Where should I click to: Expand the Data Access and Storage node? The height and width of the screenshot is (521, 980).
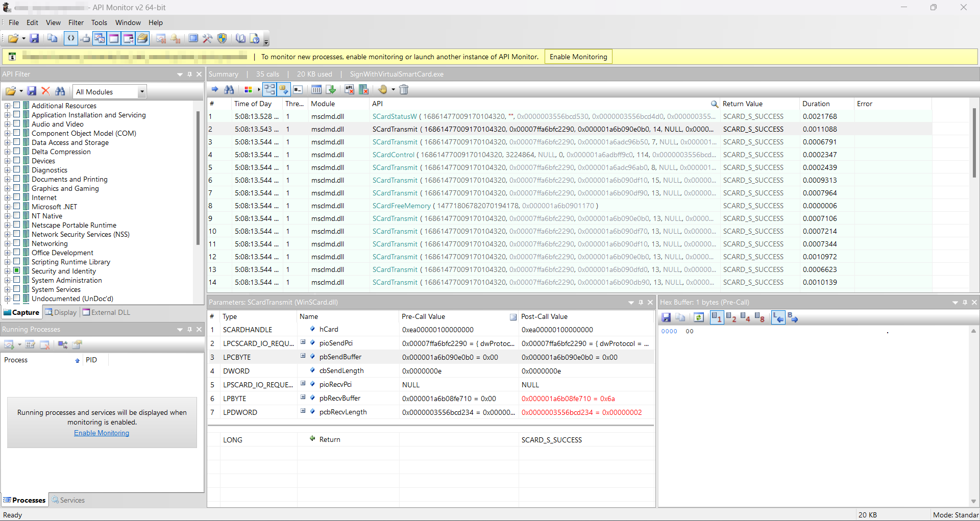coord(7,142)
